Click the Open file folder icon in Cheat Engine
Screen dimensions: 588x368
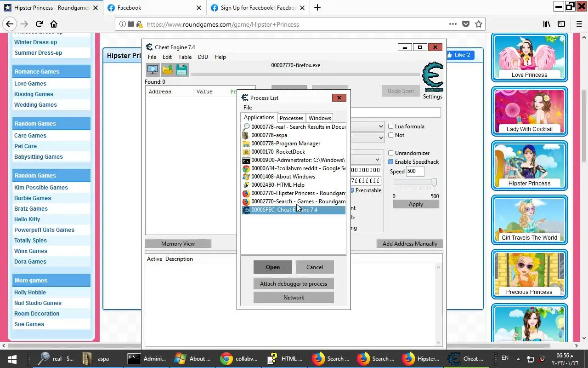coord(167,70)
